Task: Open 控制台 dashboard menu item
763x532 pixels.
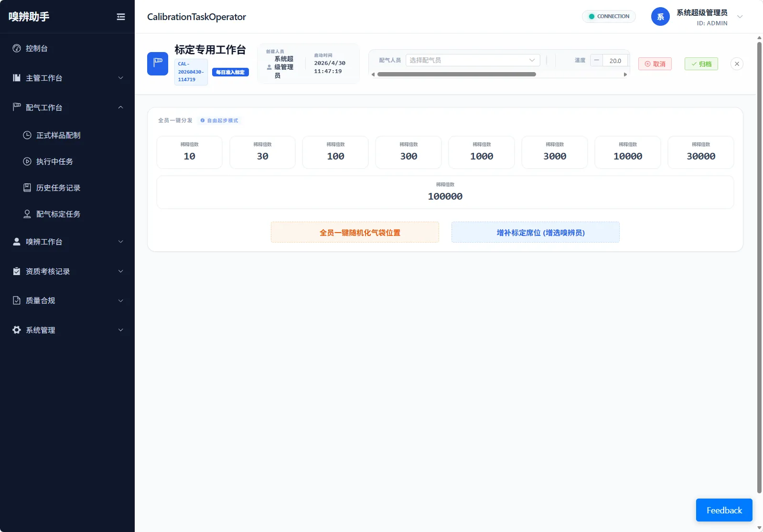Action: pyautogui.click(x=67, y=48)
